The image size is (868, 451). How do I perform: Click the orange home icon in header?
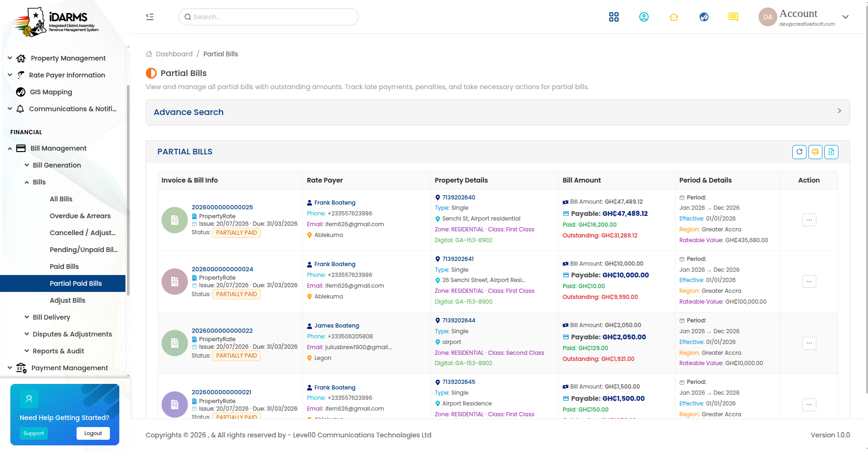[x=674, y=17]
